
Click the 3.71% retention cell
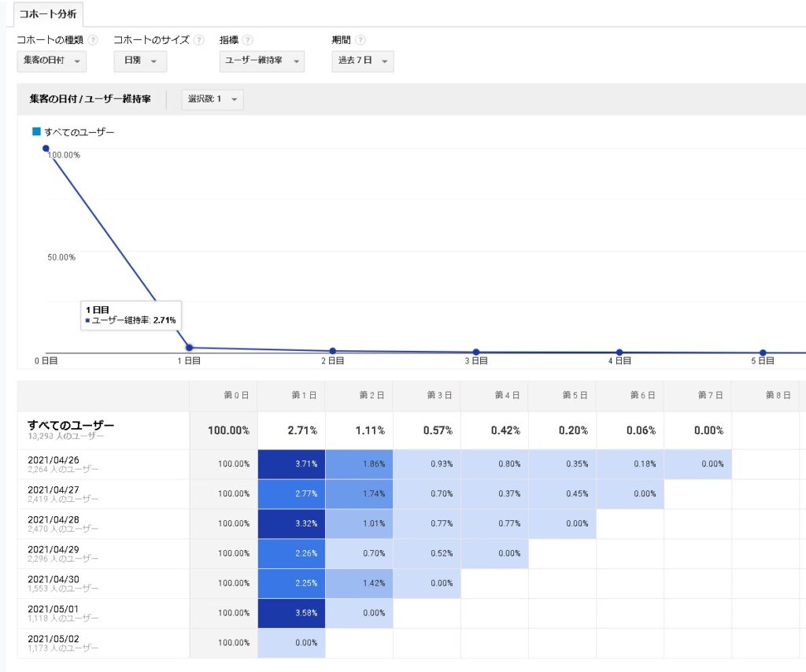tap(291, 464)
